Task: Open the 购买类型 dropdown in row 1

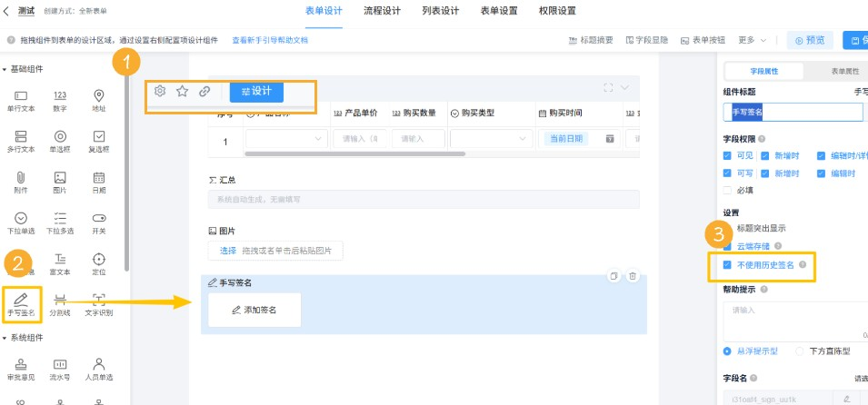Action: (489, 139)
